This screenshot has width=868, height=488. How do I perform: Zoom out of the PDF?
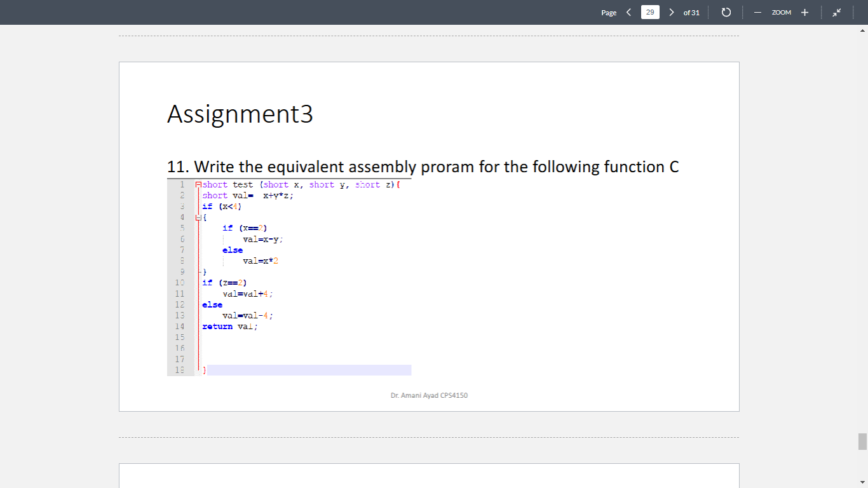(759, 12)
